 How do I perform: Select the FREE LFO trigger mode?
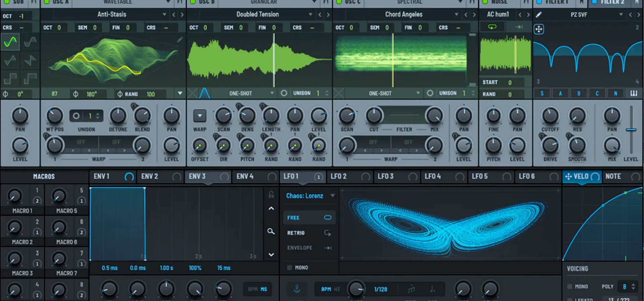tap(309, 218)
